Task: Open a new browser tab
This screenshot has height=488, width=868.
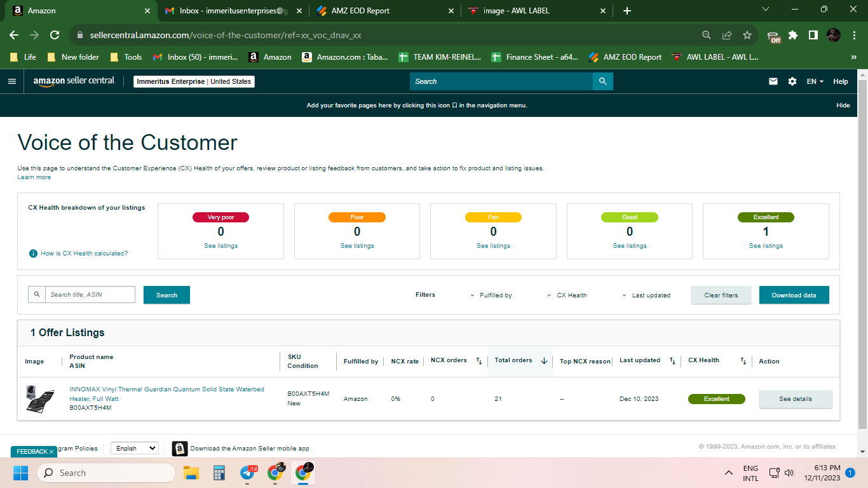Action: click(627, 11)
